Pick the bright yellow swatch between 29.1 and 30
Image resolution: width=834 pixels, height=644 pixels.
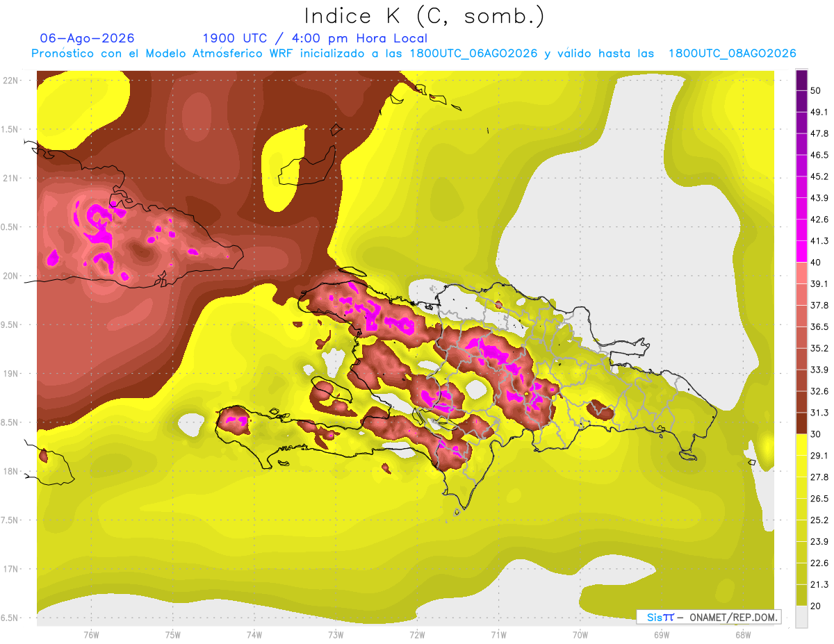click(801, 445)
